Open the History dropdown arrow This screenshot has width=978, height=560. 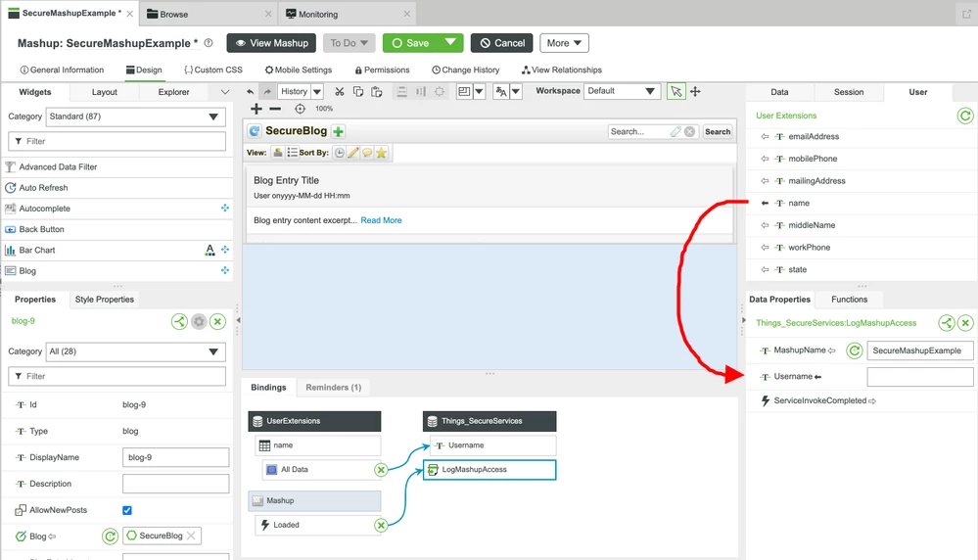[x=317, y=92]
